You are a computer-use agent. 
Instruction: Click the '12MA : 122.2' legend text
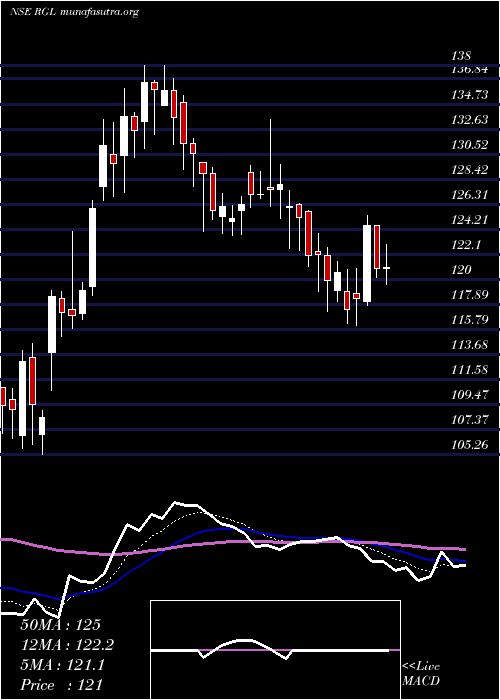click(67, 645)
